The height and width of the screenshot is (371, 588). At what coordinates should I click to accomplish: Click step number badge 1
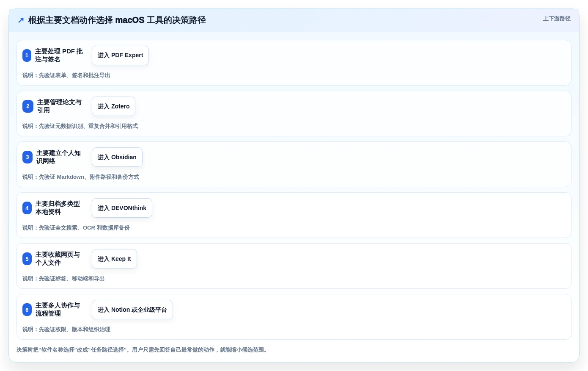(27, 55)
